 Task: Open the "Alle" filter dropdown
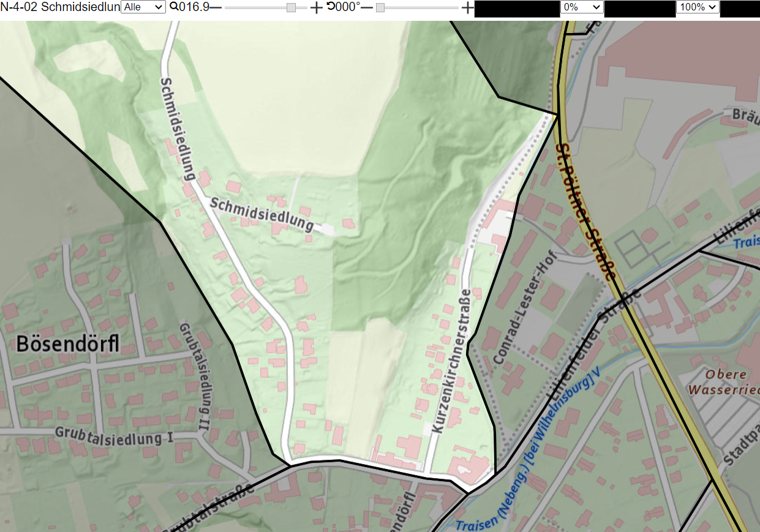pos(143,7)
